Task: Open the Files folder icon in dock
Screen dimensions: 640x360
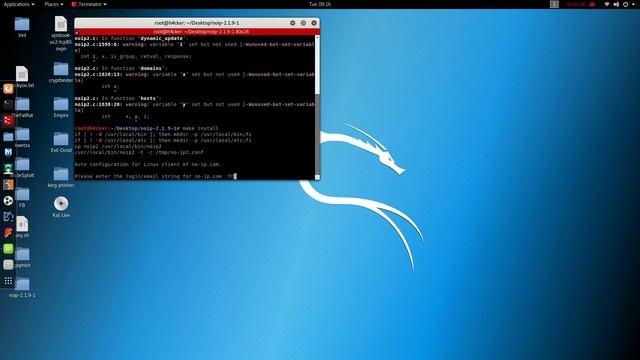Action: [x=8, y=136]
